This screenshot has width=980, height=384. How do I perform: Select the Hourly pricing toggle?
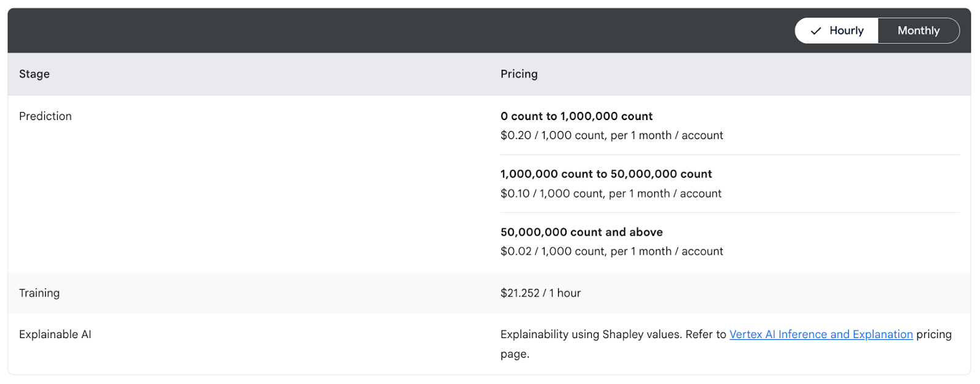tap(837, 31)
